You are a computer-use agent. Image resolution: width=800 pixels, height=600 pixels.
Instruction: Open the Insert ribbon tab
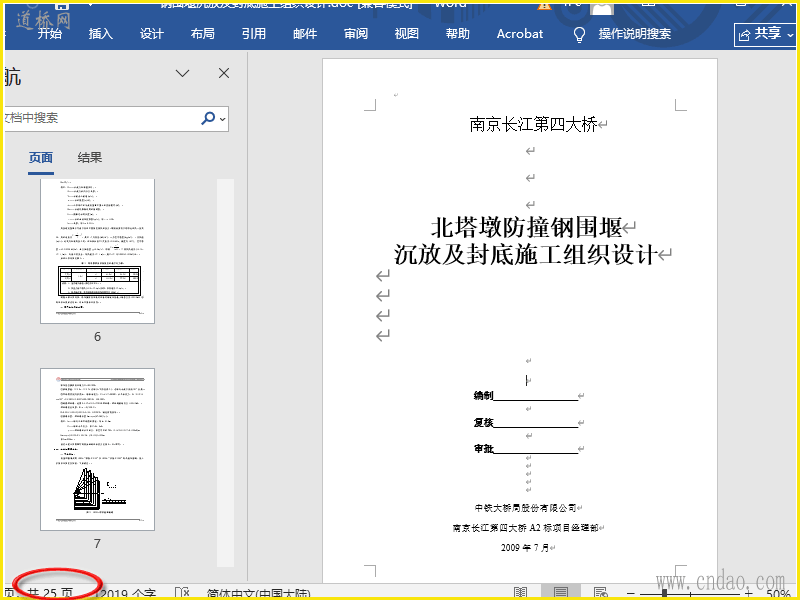pos(101,34)
